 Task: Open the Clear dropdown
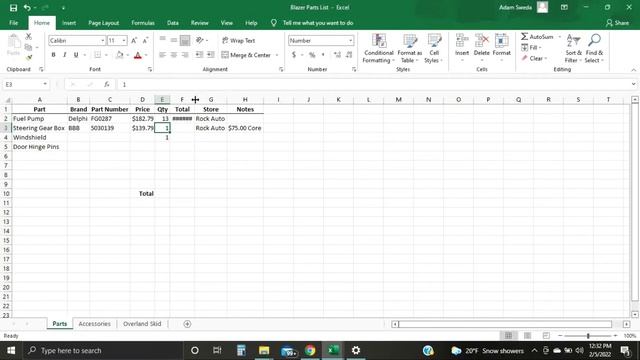click(x=534, y=58)
